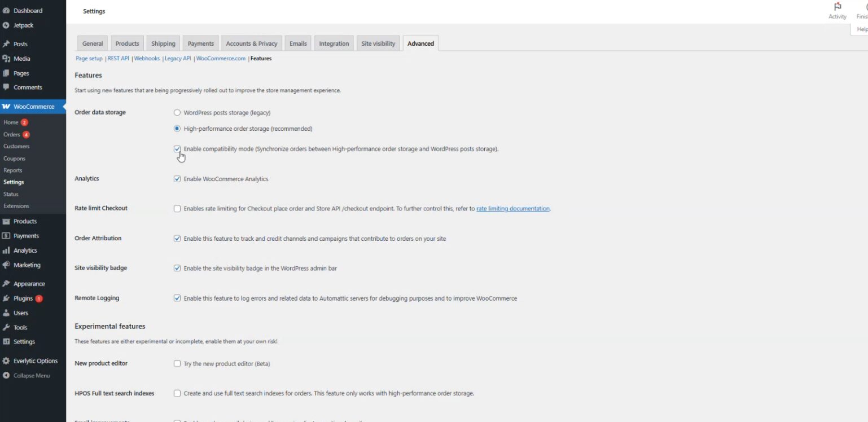Click the Posts pushpin icon
The height and width of the screenshot is (422, 868).
(6, 44)
